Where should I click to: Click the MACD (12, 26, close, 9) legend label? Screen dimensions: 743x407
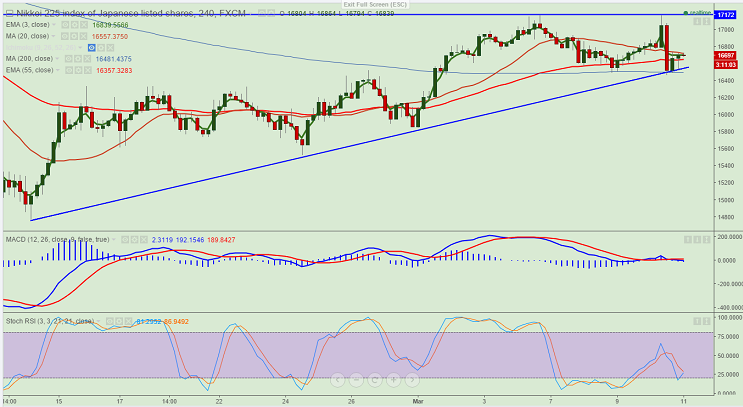[x=57, y=240]
